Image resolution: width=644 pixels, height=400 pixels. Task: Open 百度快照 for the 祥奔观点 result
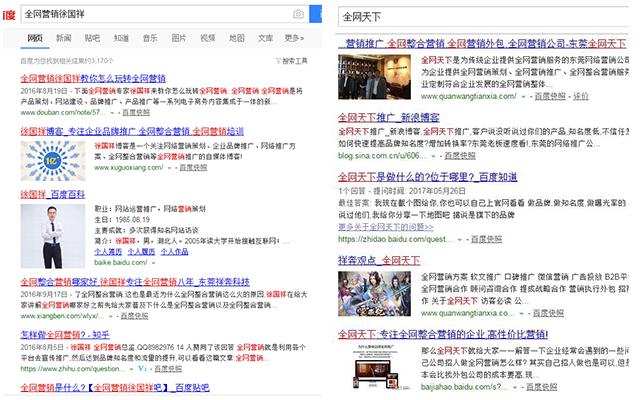click(x=548, y=313)
